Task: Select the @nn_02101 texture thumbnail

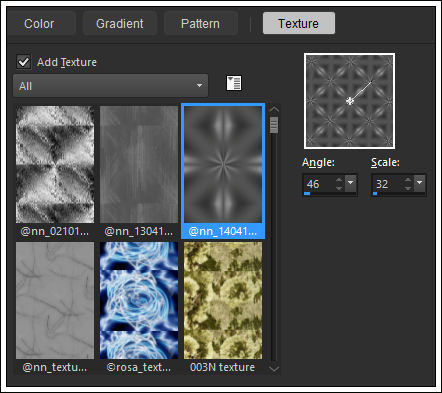Action: [x=55, y=164]
